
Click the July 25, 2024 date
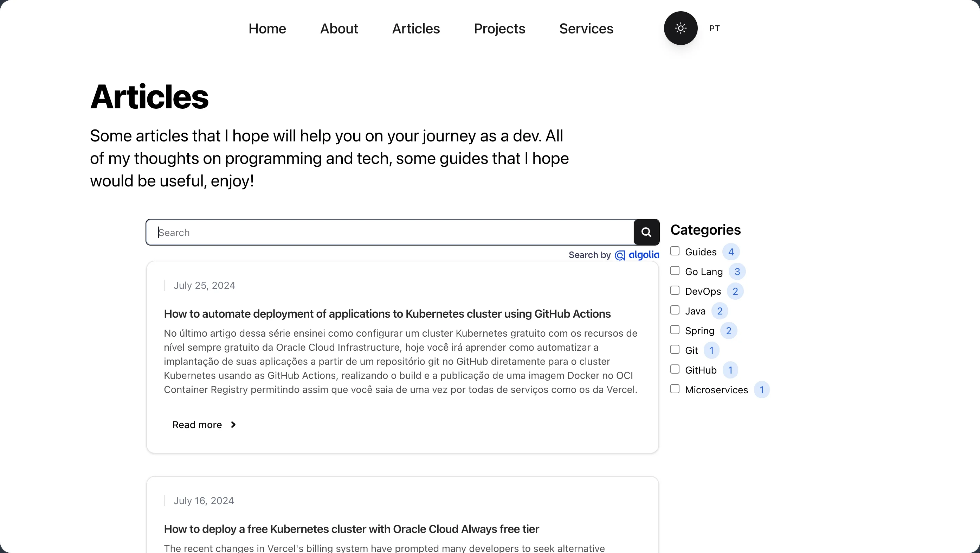coord(204,286)
